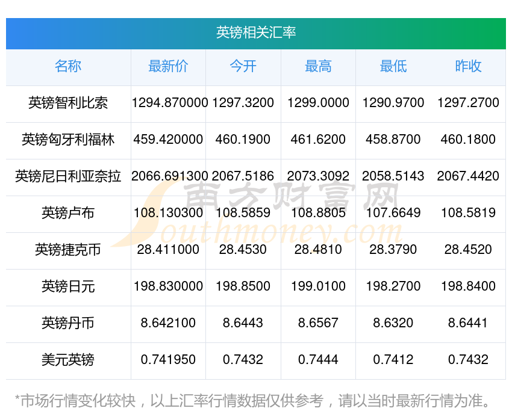Select high value 8.6567
512x420 pixels.
pyautogui.click(x=318, y=323)
